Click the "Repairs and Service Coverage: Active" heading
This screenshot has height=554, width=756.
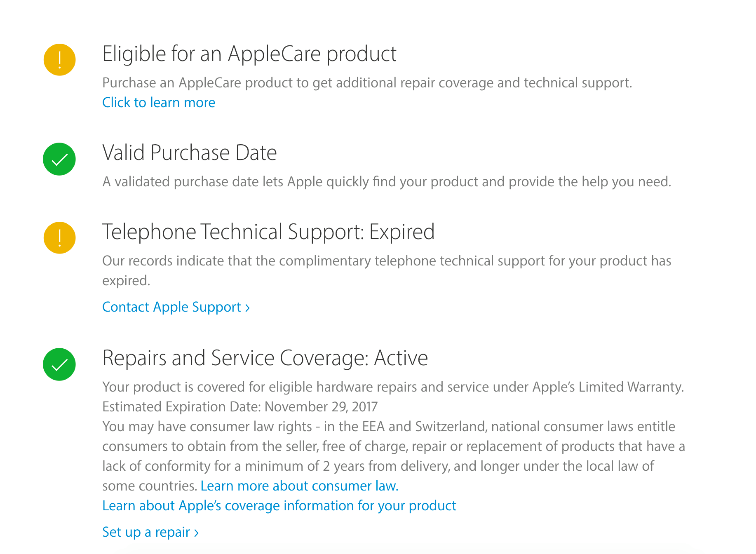pyautogui.click(x=265, y=358)
